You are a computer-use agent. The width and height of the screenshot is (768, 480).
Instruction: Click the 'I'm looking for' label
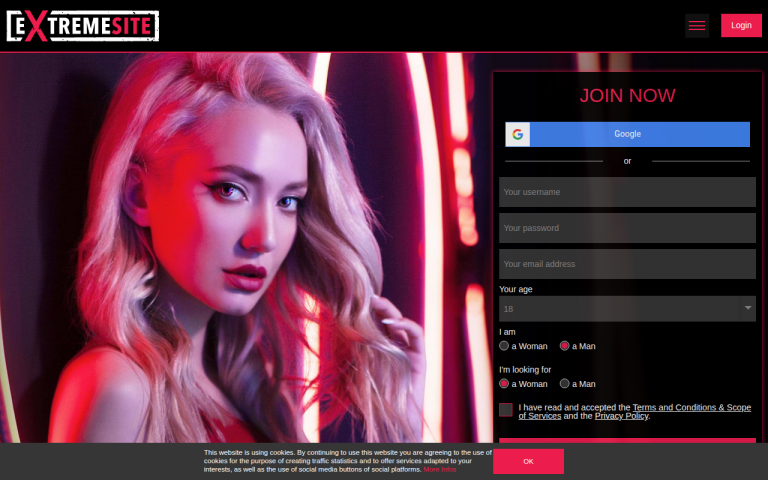click(525, 370)
